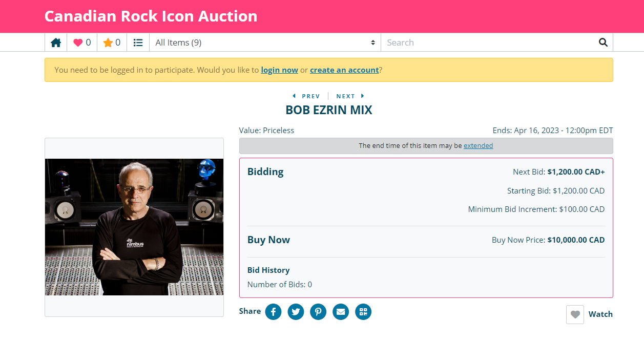The width and height of the screenshot is (644, 343).
Task: Click the PREV chevron arrow
Action: 294,96
